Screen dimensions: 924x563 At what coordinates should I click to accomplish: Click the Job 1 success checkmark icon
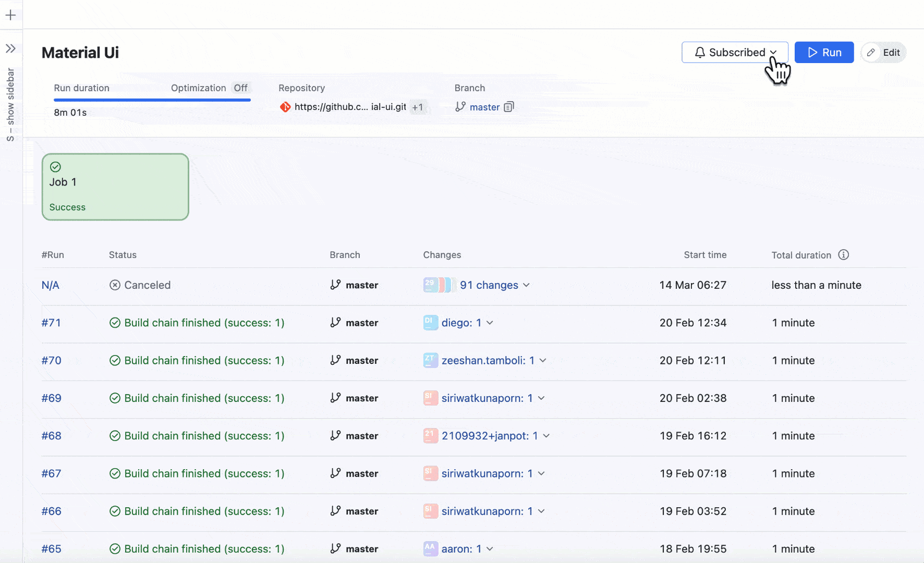pyautogui.click(x=55, y=167)
